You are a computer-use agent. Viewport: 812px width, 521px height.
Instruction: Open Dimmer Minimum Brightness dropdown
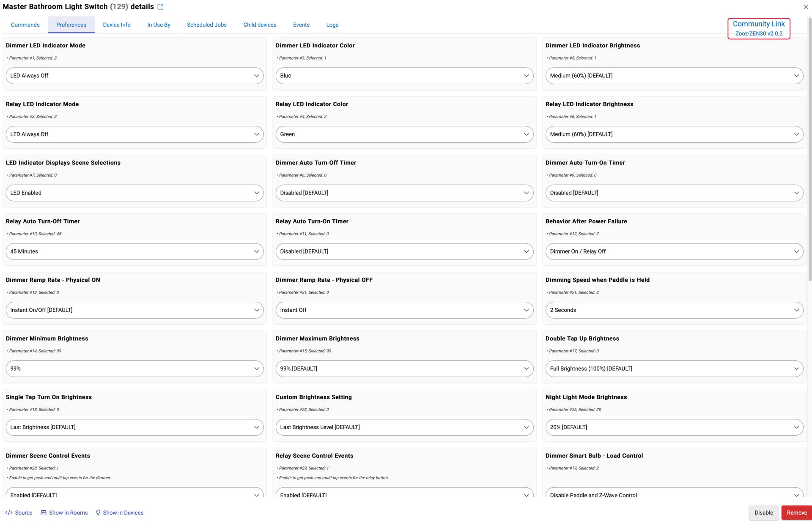[x=134, y=368]
